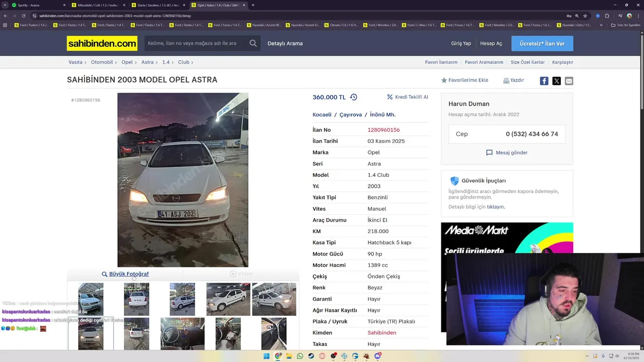
Task: Click the search magnifier icon in header
Action: click(x=253, y=43)
